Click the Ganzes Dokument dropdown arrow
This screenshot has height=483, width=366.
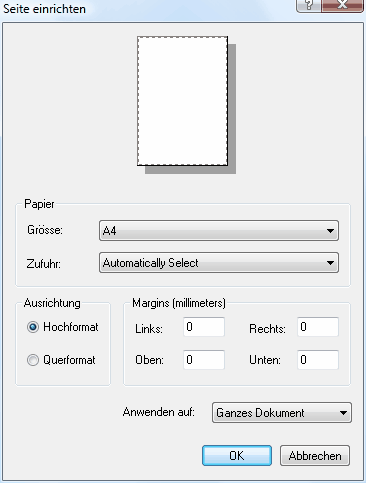pyautogui.click(x=343, y=413)
